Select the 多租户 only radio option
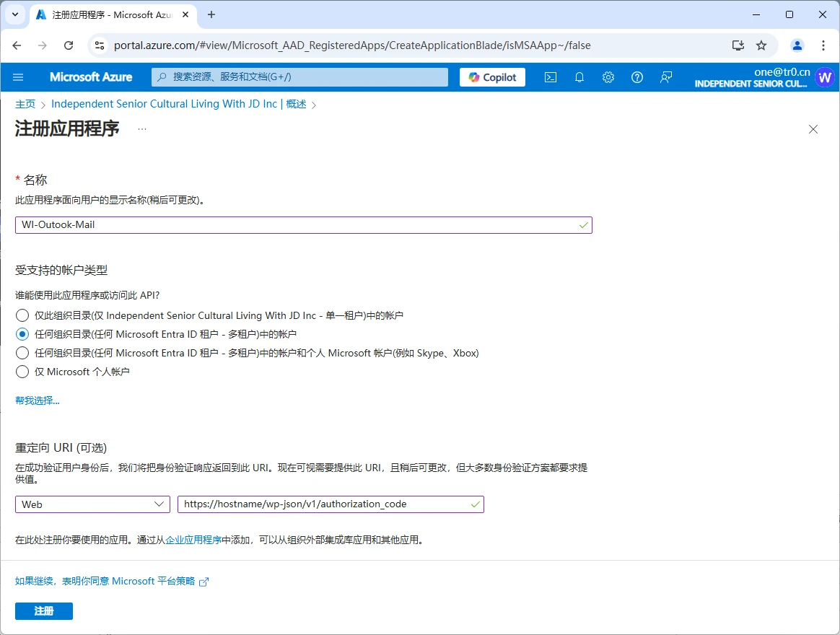Viewport: 840px width, 635px height. (22, 334)
